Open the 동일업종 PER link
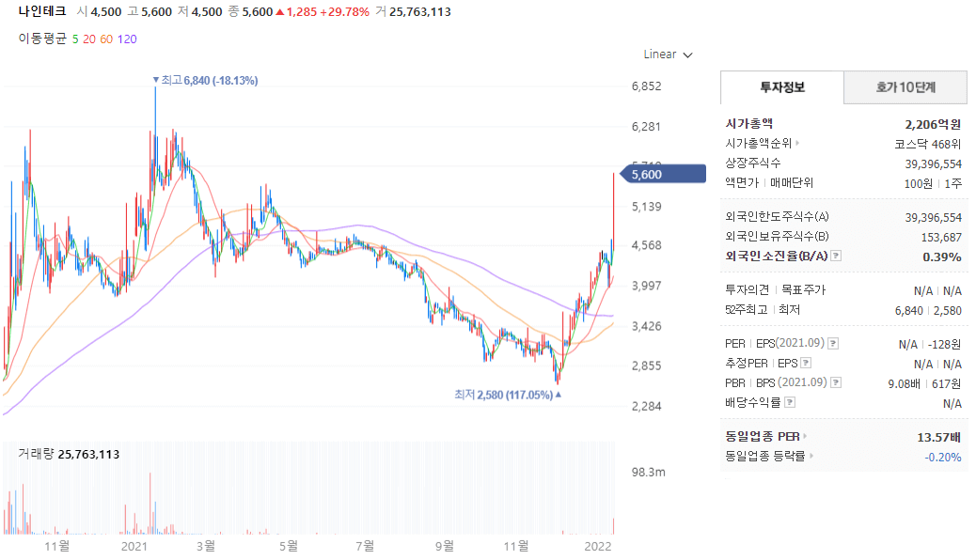 tap(765, 437)
